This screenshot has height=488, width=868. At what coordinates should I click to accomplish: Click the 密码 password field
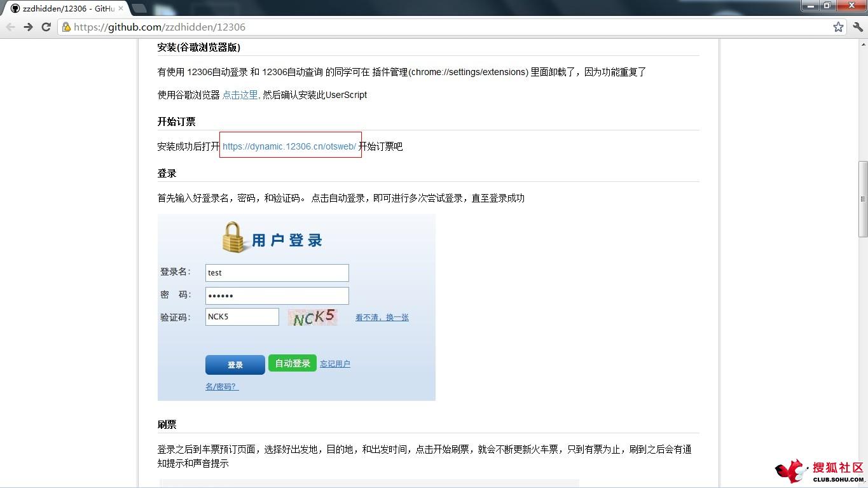(x=277, y=296)
